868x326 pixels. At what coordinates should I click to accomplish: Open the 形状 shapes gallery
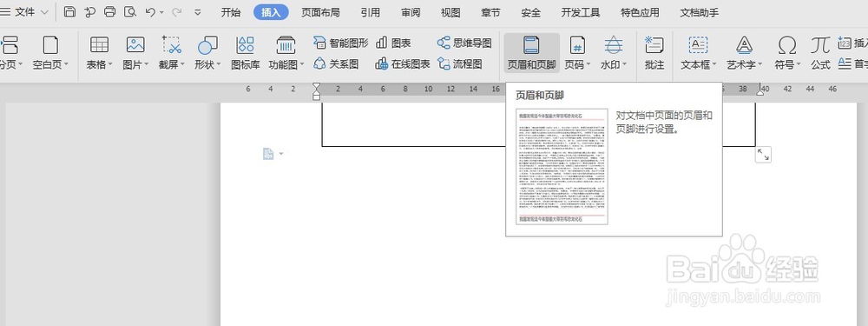pos(207,53)
